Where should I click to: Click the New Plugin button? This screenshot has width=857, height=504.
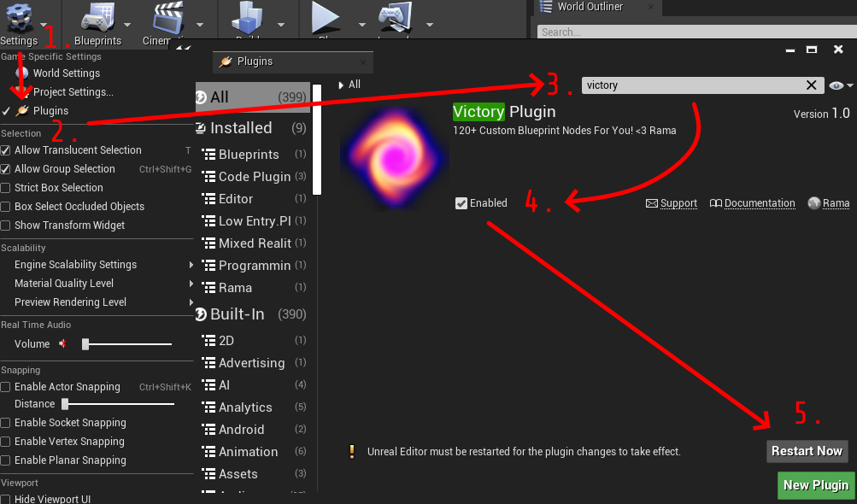coord(816,485)
